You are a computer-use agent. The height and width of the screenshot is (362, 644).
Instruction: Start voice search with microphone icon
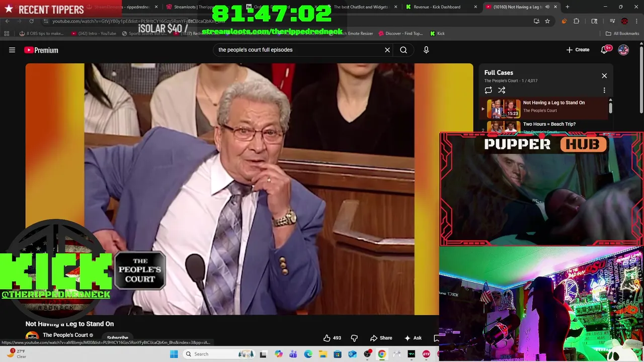point(426,50)
